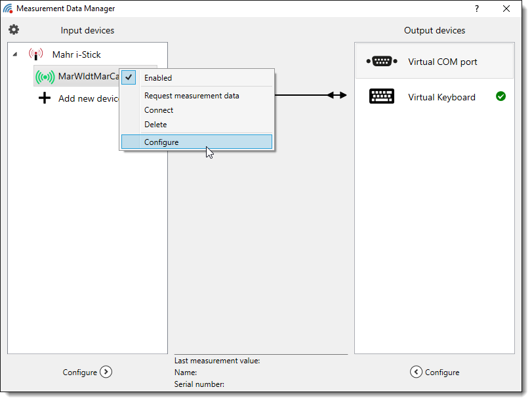Open help with the question mark button
Image resolution: width=532 pixels, height=402 pixels.
coord(477,9)
